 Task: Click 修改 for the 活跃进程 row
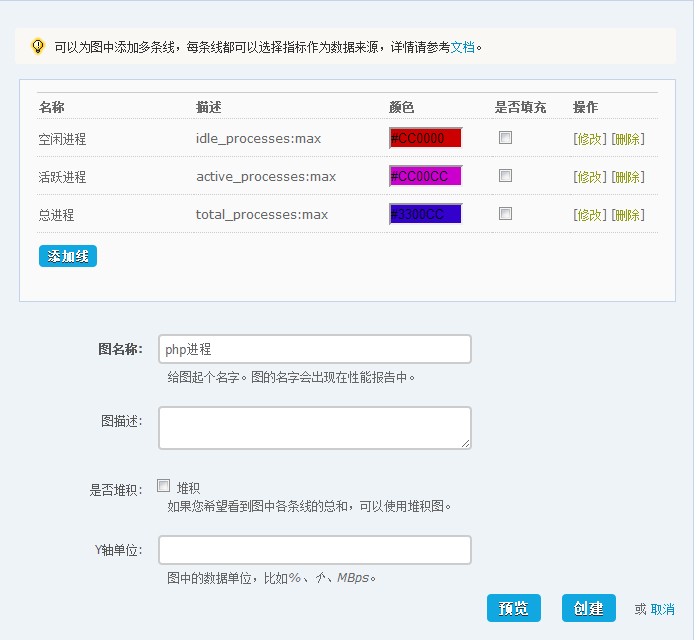(x=590, y=177)
